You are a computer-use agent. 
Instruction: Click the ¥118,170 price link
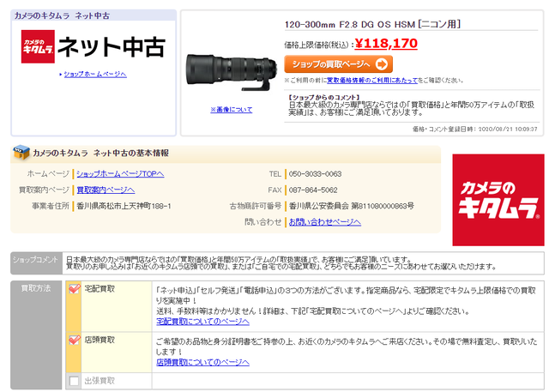point(386,44)
